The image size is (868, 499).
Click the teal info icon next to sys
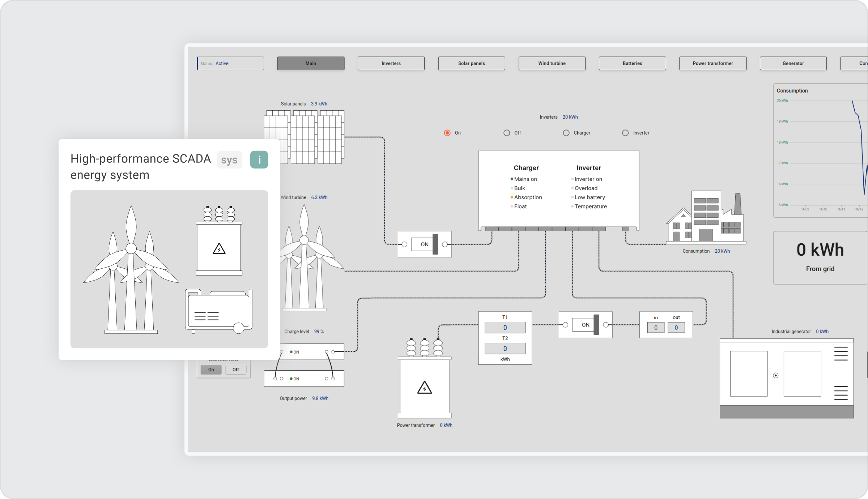pyautogui.click(x=259, y=159)
